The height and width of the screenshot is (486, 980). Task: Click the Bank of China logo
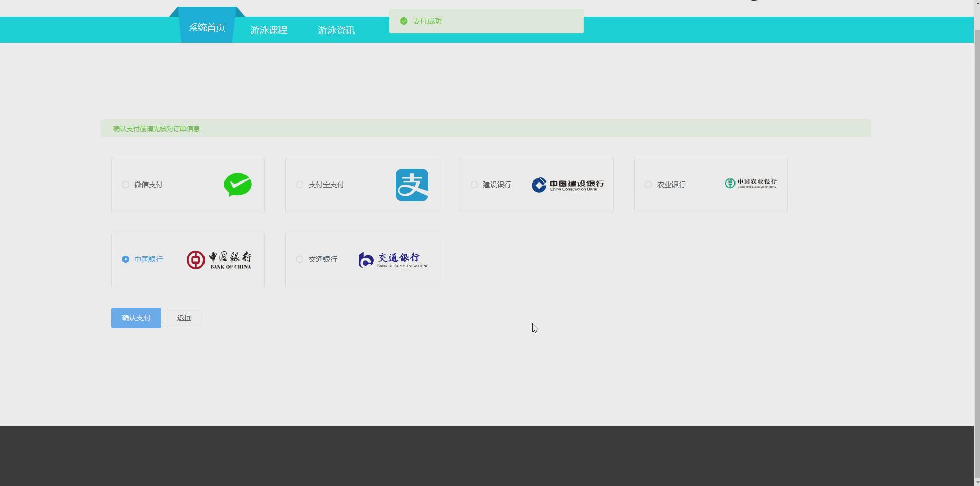[x=219, y=260]
